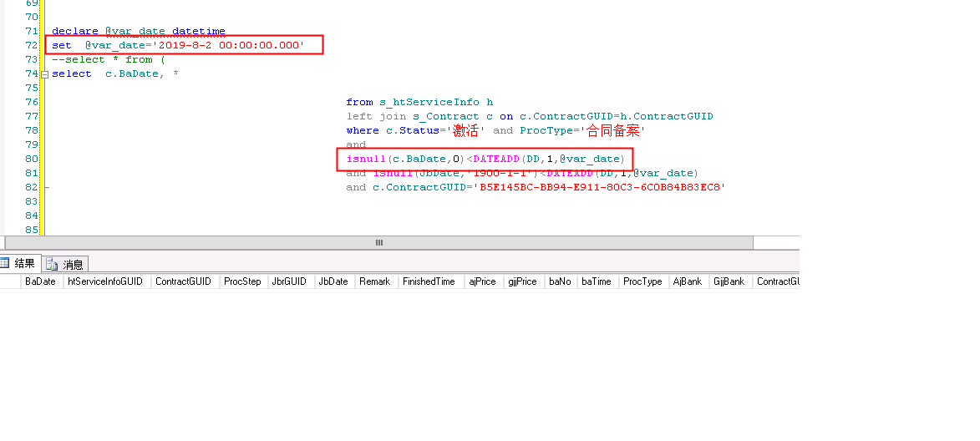Select the ProcType column header
The width and height of the screenshot is (980, 441).
click(x=642, y=281)
